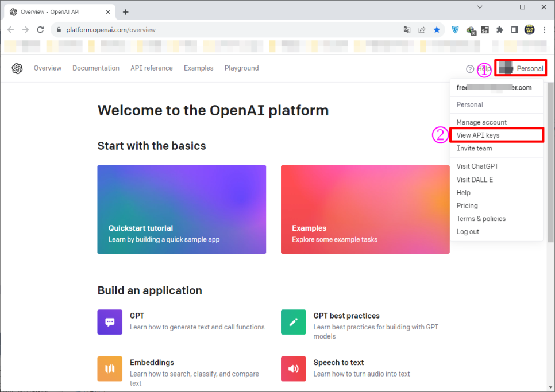This screenshot has height=392, width=555.
Task: Click the Embeddings orange icon
Action: pos(110,368)
